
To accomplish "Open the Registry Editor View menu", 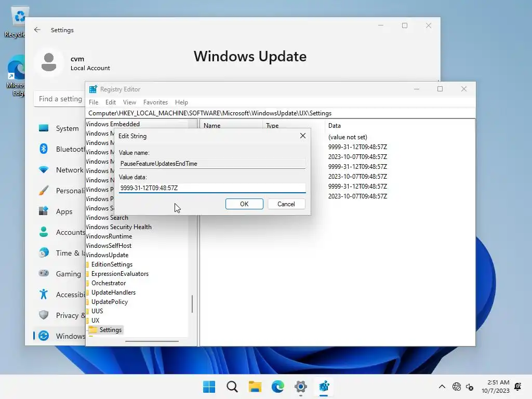I will (129, 102).
